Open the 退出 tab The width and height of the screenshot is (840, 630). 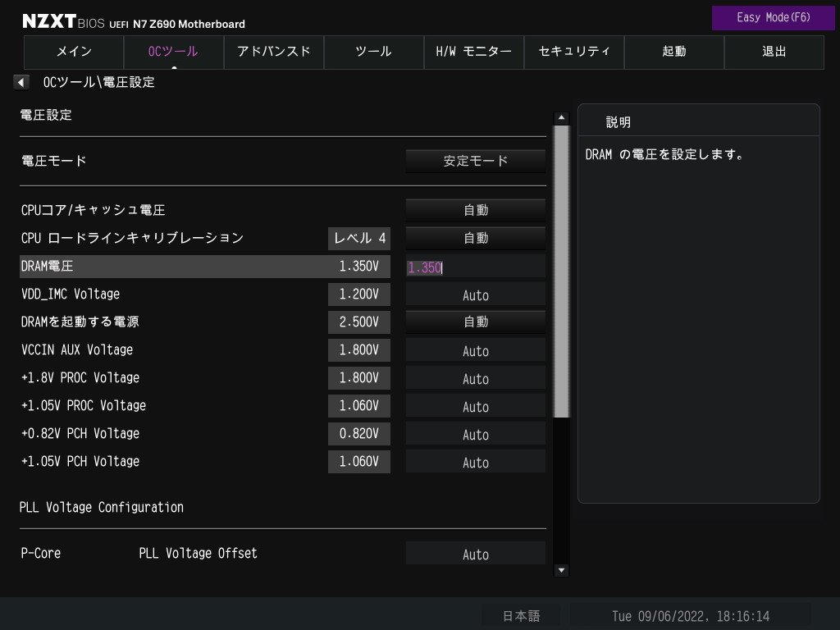tap(774, 52)
